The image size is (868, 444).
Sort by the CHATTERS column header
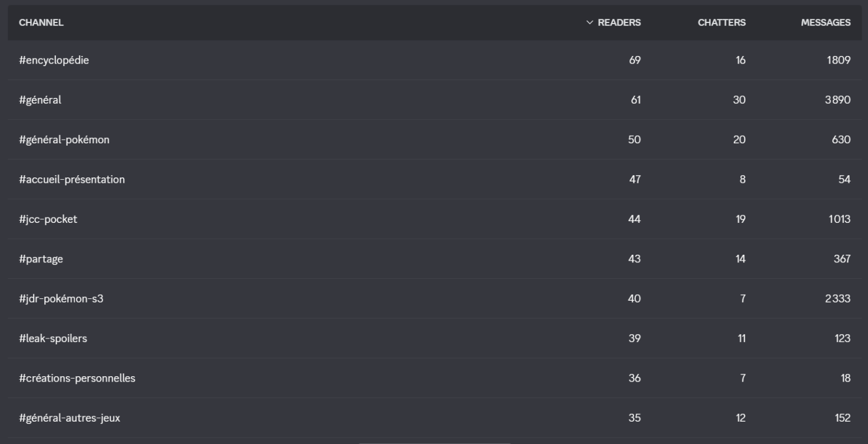721,23
